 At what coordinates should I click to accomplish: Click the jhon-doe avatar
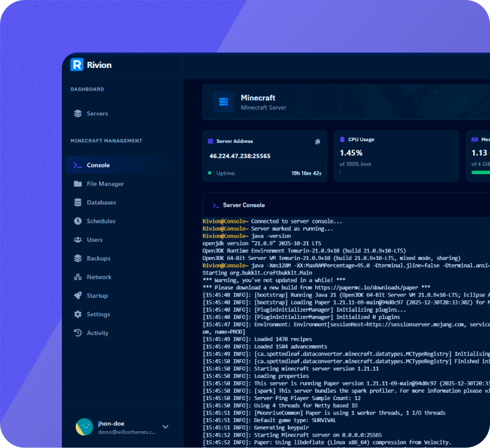pos(85,427)
